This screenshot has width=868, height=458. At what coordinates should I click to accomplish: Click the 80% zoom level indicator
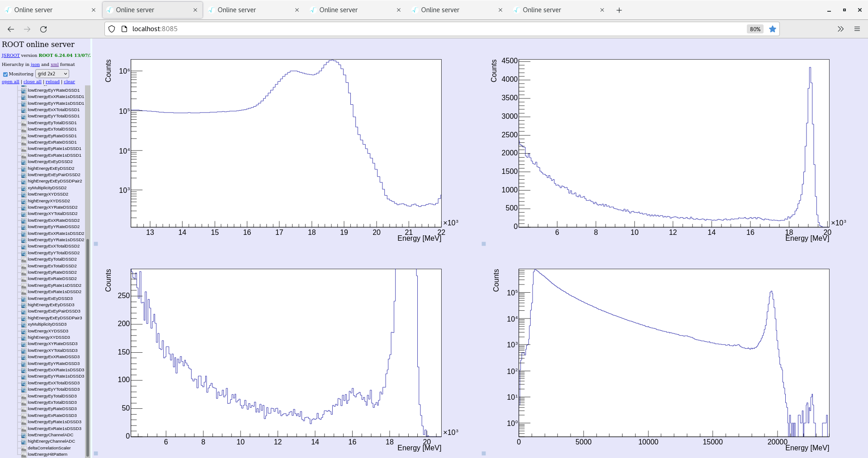(755, 29)
